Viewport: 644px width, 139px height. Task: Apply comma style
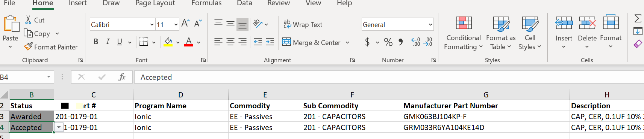(x=401, y=42)
